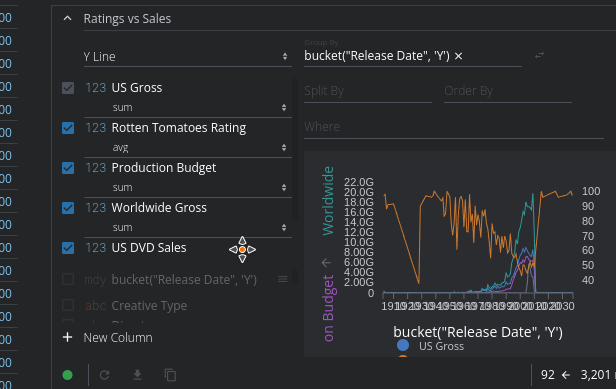Screen dimensions: 616x389
Task: Uncheck US DVD Sales column
Action: (68, 248)
